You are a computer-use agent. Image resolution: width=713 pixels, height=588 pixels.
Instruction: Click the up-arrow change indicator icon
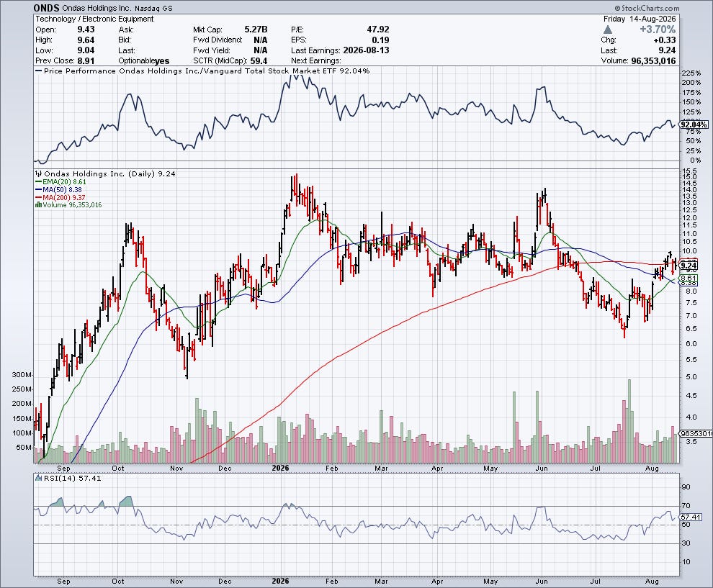point(608,30)
